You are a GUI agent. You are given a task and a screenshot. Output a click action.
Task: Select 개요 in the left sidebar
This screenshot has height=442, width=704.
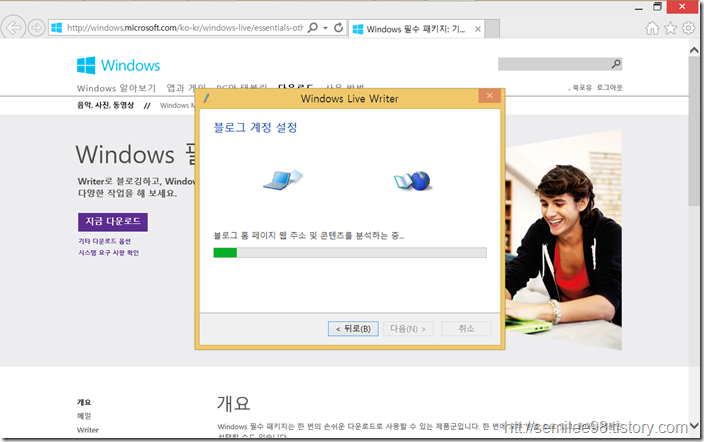84,402
